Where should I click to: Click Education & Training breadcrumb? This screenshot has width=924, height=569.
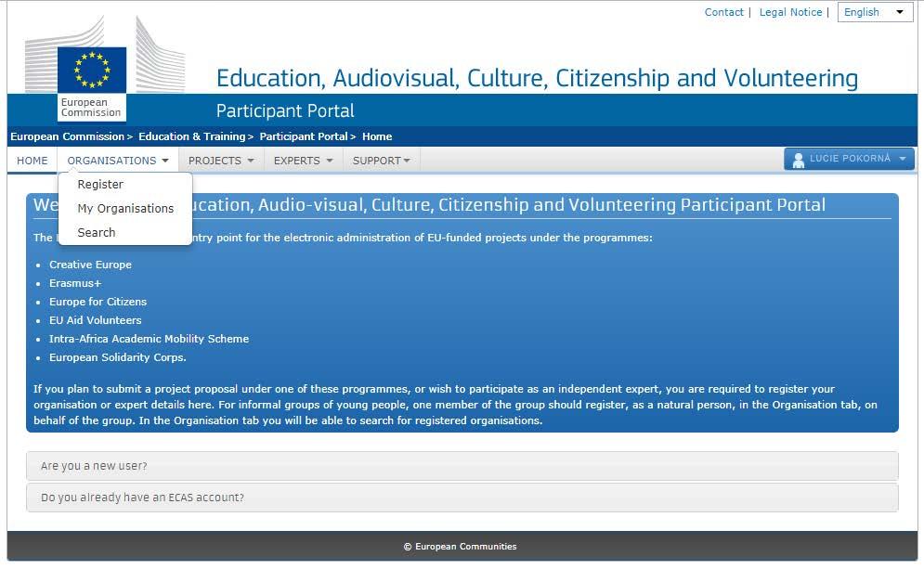point(191,136)
